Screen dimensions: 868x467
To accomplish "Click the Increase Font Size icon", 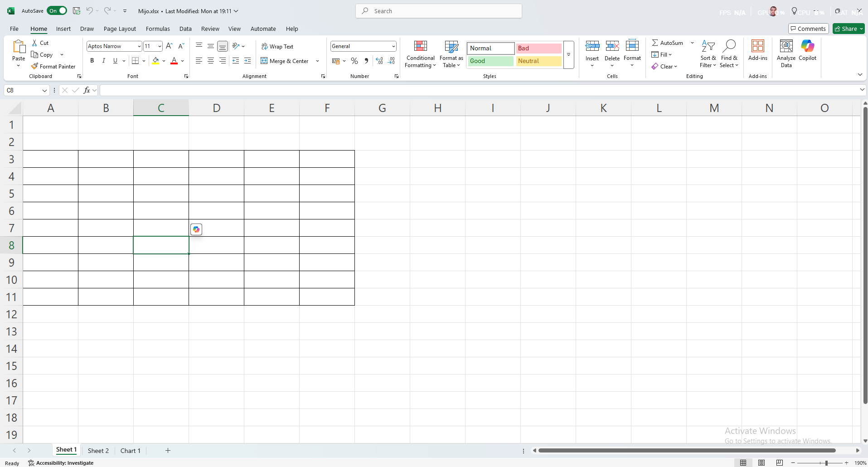I will tap(169, 46).
